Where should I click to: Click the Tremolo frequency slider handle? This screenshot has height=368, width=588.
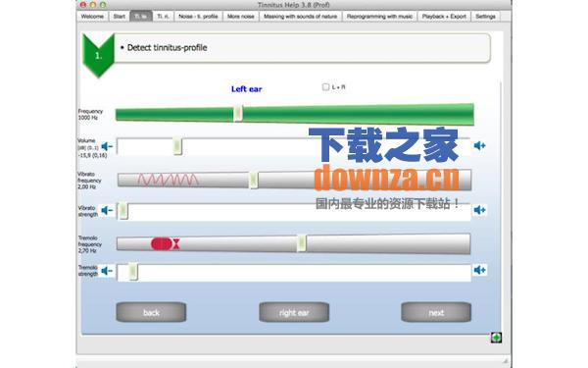301,243
